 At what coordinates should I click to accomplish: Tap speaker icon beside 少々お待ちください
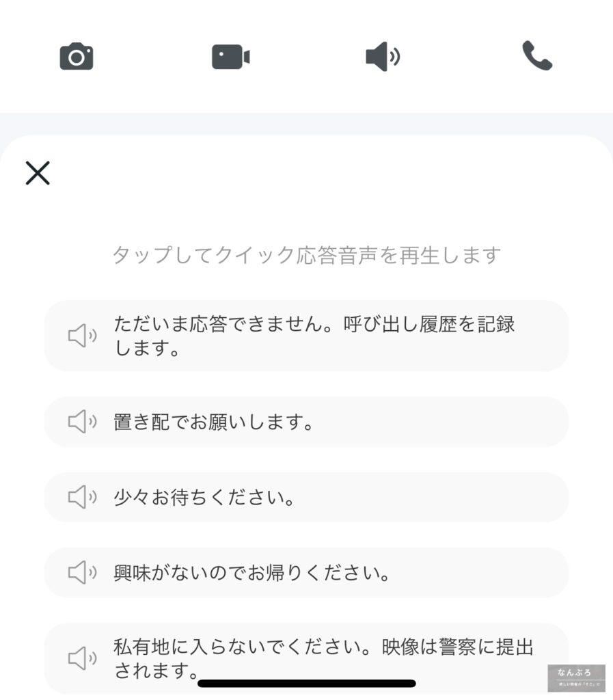(x=82, y=498)
